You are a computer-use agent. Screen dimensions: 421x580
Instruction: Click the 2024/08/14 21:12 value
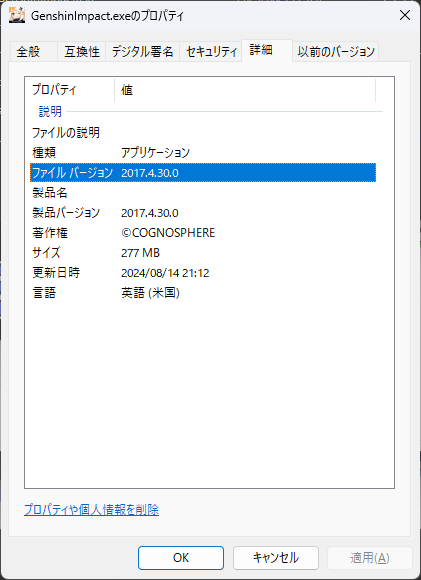click(165, 273)
